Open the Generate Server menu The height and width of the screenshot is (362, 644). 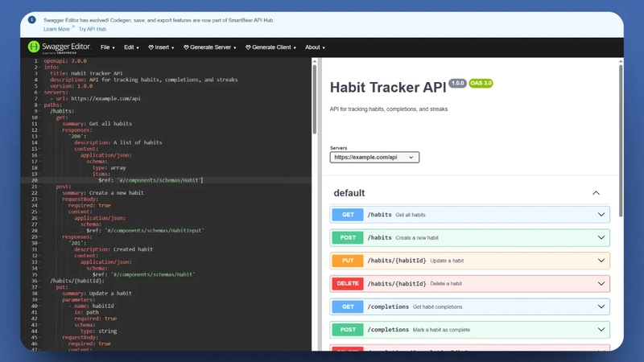[210, 47]
